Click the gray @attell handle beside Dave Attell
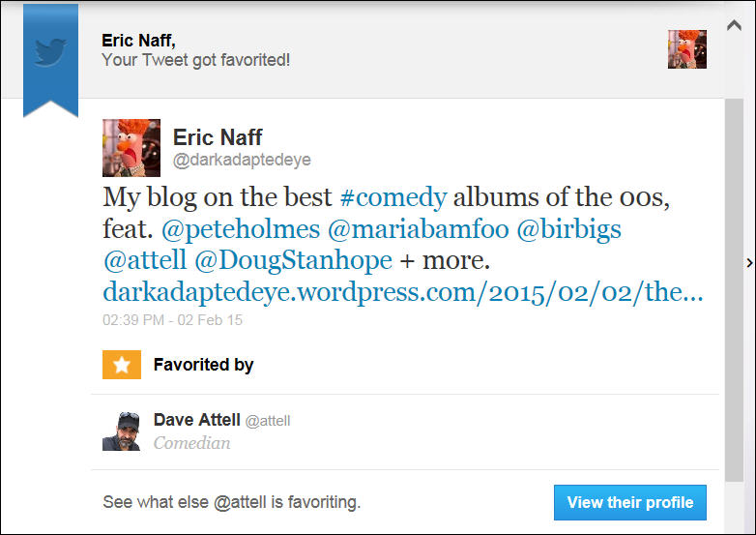756x535 pixels. [x=268, y=421]
